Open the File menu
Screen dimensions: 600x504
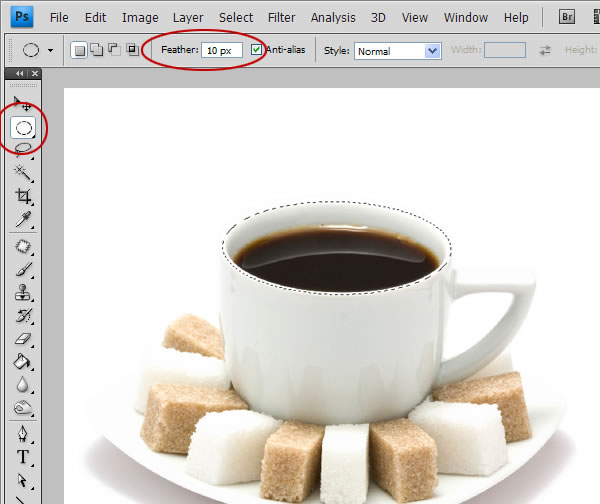pos(59,18)
